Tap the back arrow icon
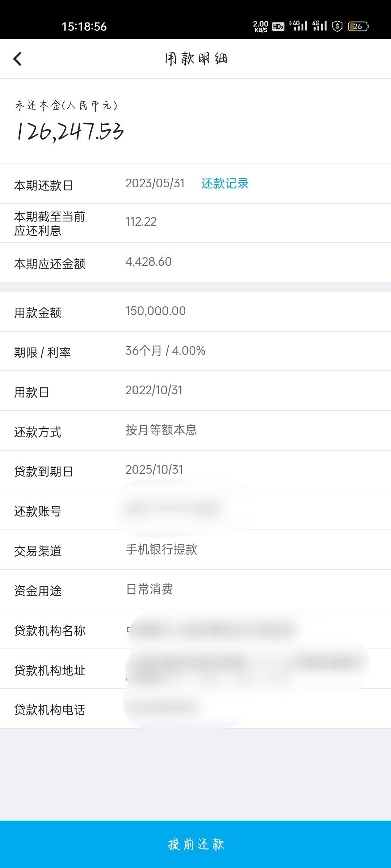 point(17,59)
